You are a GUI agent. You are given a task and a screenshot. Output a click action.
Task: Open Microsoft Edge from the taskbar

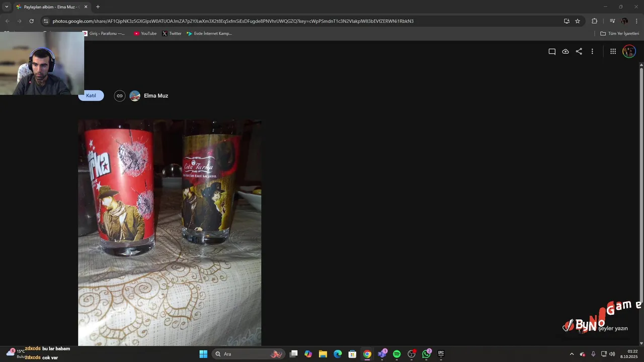pyautogui.click(x=338, y=354)
